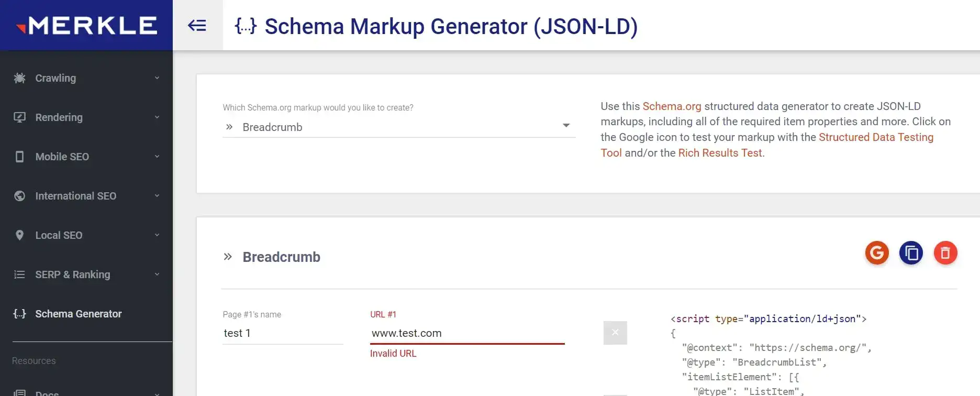
Task: Expand the SERP & Ranking chevron
Action: click(x=157, y=274)
